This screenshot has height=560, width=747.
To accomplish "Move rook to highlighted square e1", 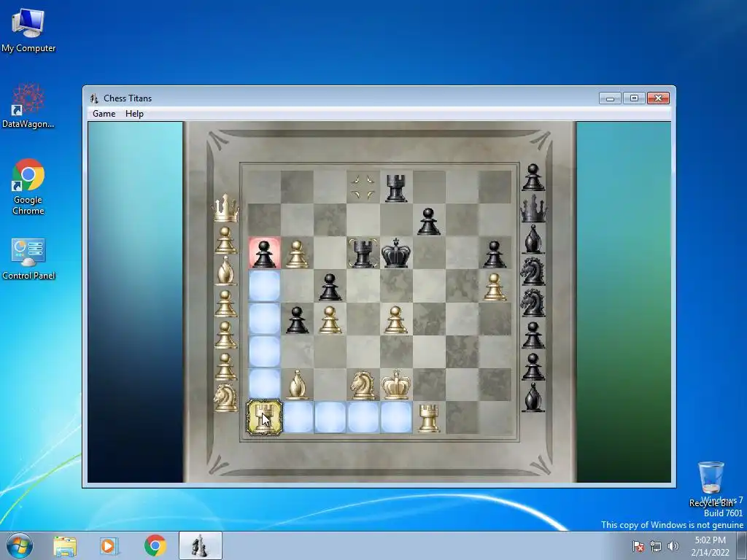I will coord(396,417).
